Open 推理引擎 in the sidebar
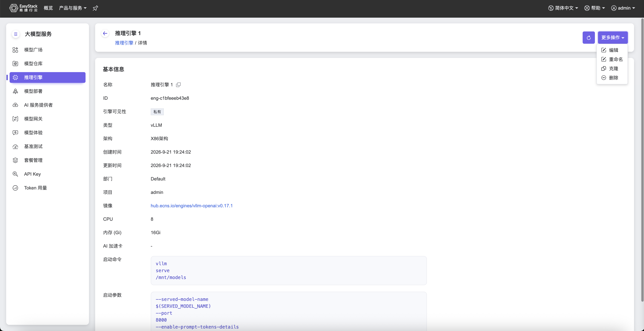This screenshot has width=644, height=331. tap(48, 77)
